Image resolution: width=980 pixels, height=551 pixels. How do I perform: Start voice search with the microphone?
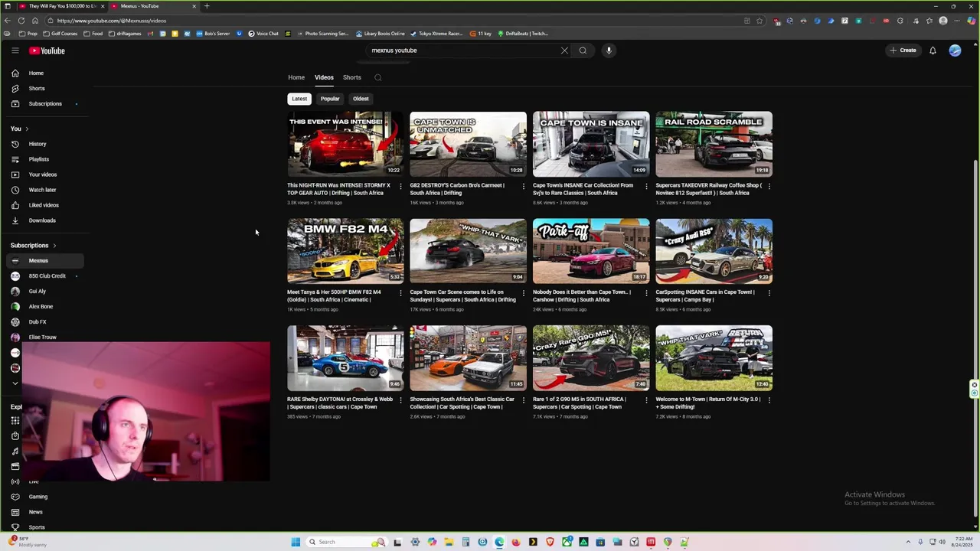[x=609, y=51]
